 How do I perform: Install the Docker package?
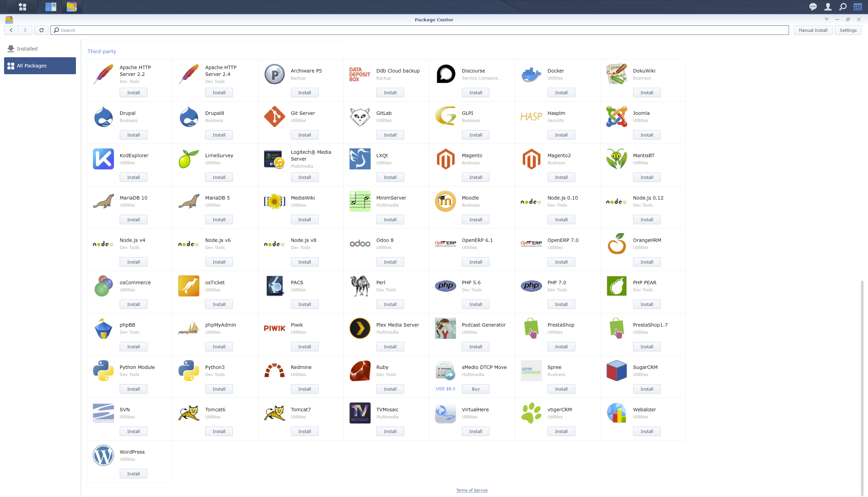pos(561,92)
